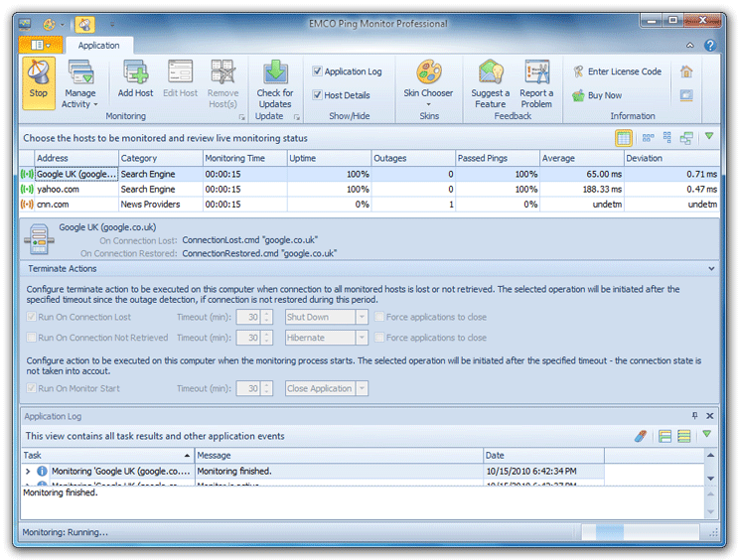Image resolution: width=739 pixels, height=560 pixels.
Task: Click the status icon of yahoo.com
Action: (x=27, y=190)
